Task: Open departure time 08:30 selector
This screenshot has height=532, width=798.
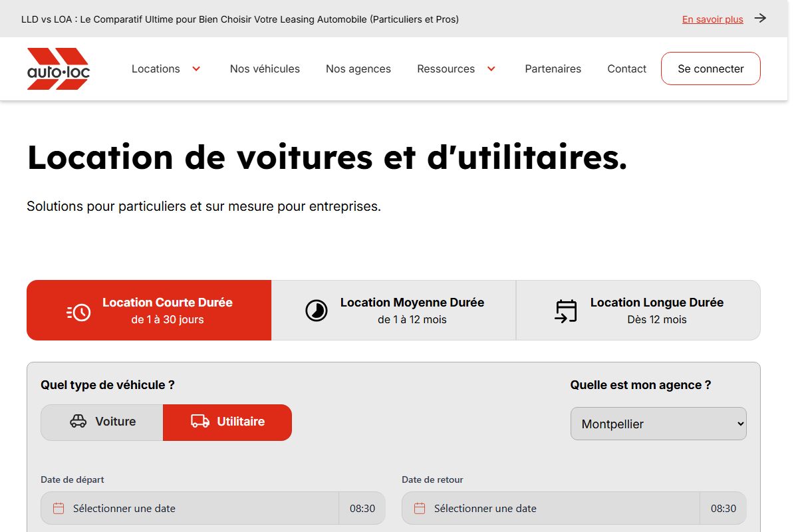Action: pos(362,508)
